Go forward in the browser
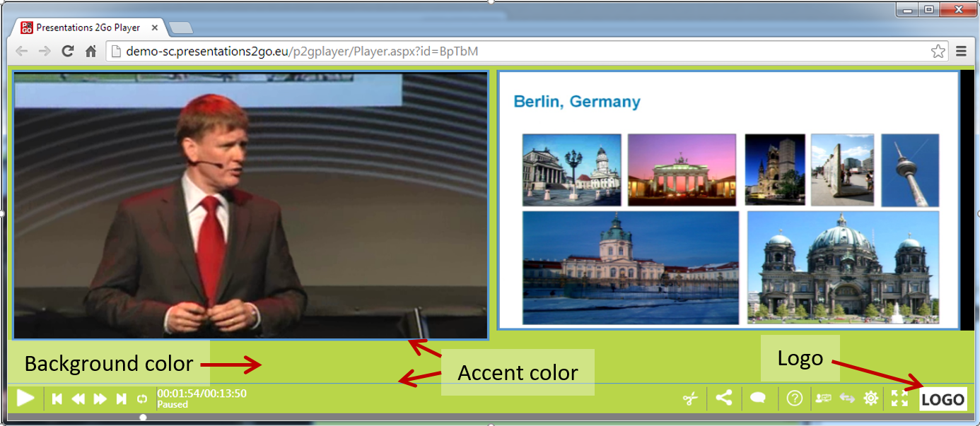The image size is (980, 426). coord(45,51)
